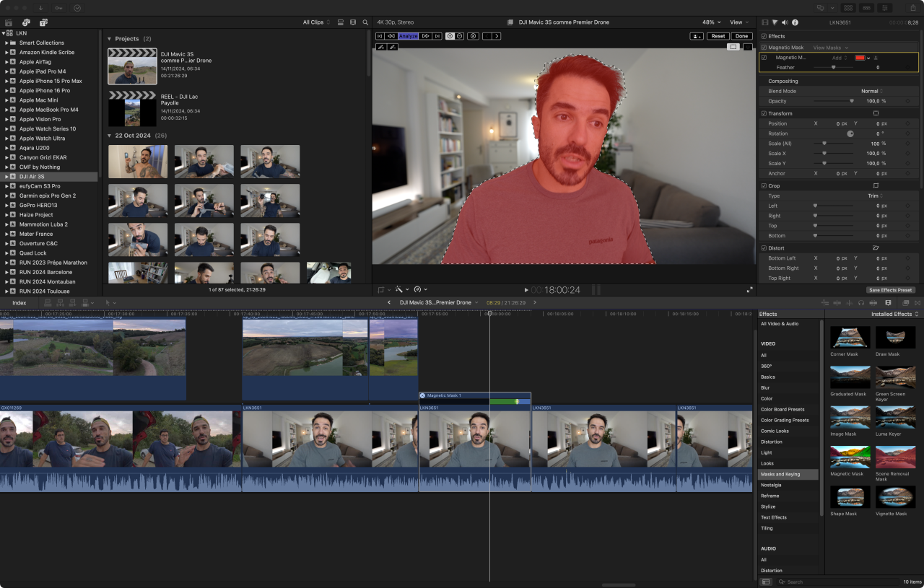924x588 pixels.
Task: Open the Crop Type Trim dropdown
Action: click(876, 196)
